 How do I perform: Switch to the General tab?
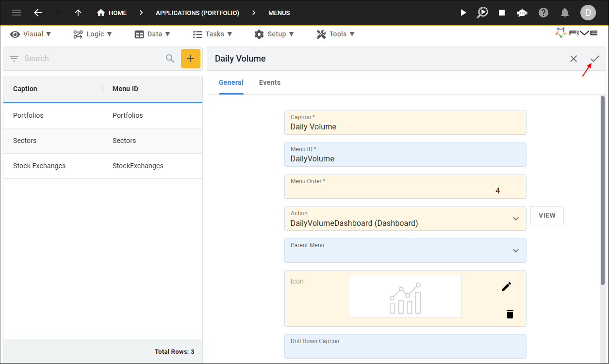coord(231,82)
